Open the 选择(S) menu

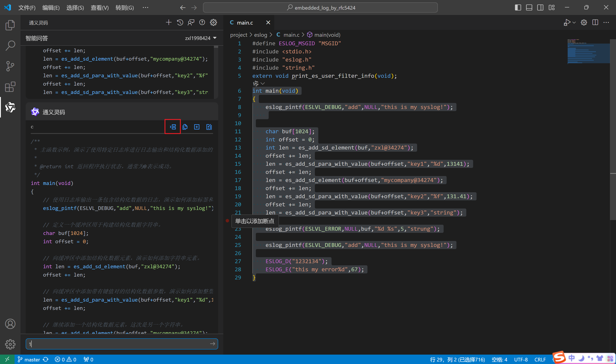point(75,8)
